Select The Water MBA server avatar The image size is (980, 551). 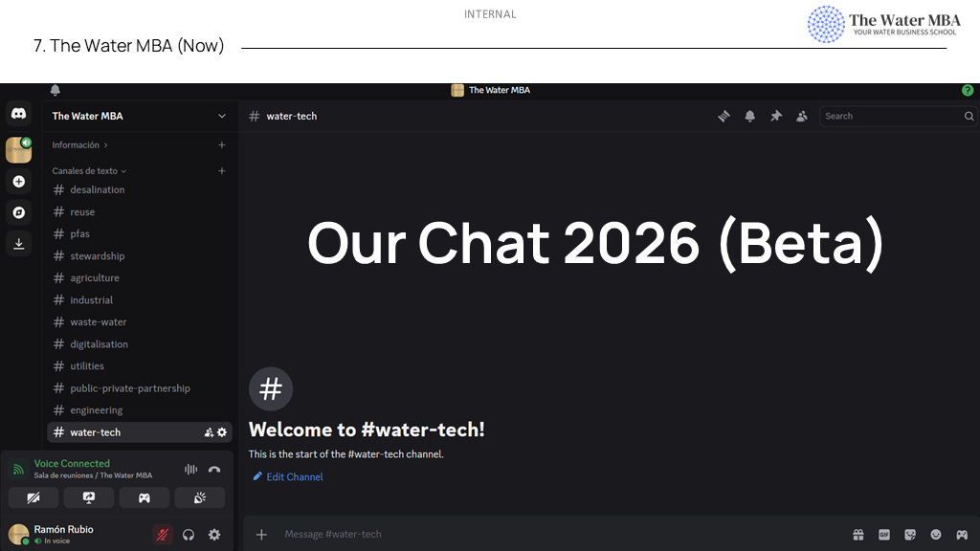(x=19, y=150)
